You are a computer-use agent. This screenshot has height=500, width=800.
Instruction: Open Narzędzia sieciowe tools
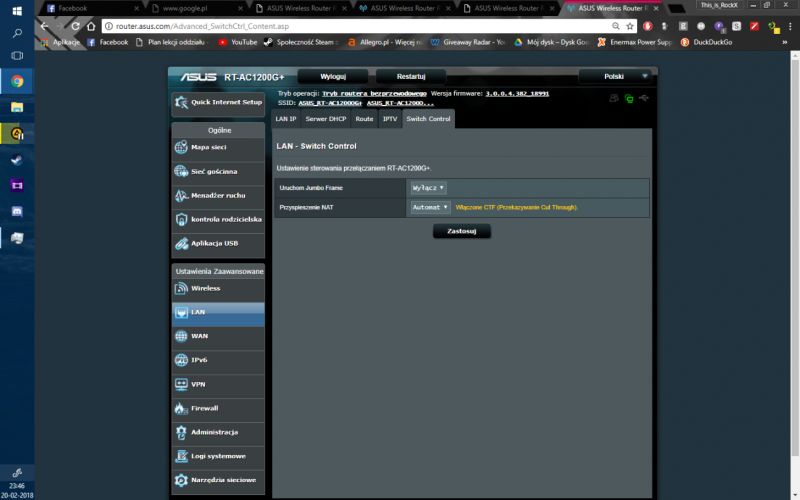click(218, 480)
